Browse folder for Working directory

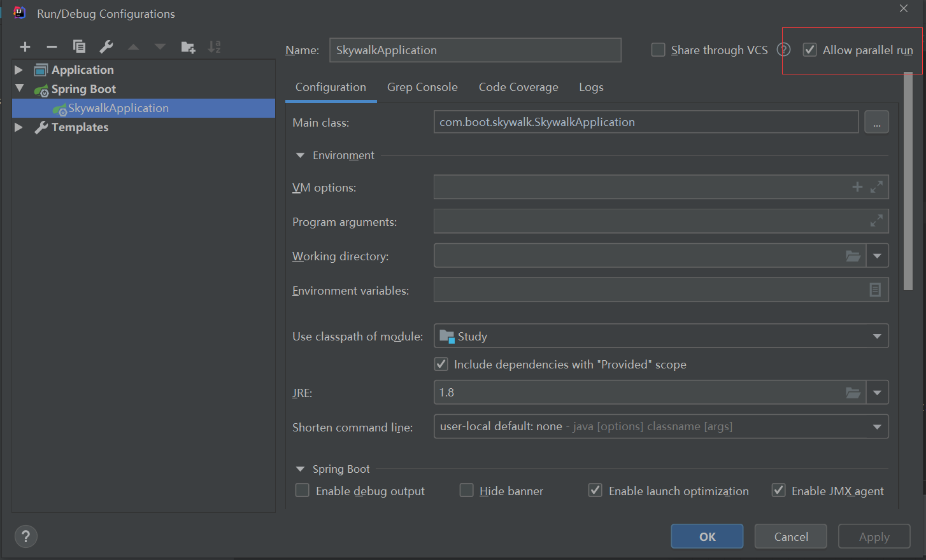853,256
